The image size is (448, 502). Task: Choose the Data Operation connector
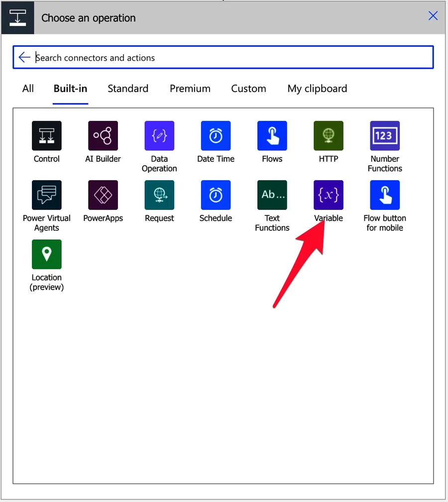pyautogui.click(x=159, y=136)
